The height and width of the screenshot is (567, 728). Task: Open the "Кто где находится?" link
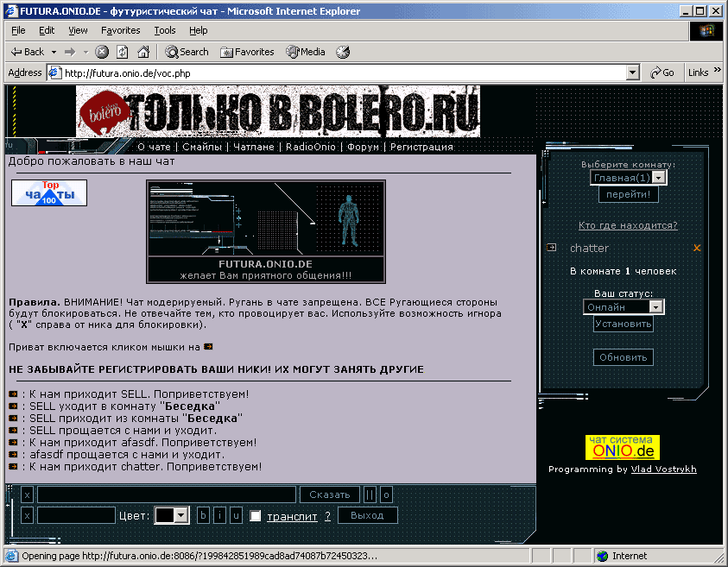click(628, 225)
